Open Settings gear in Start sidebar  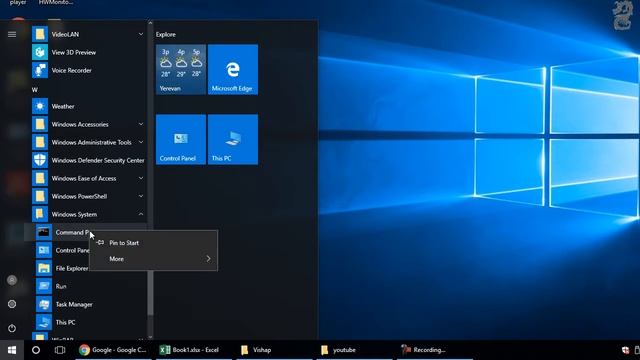[x=12, y=304]
